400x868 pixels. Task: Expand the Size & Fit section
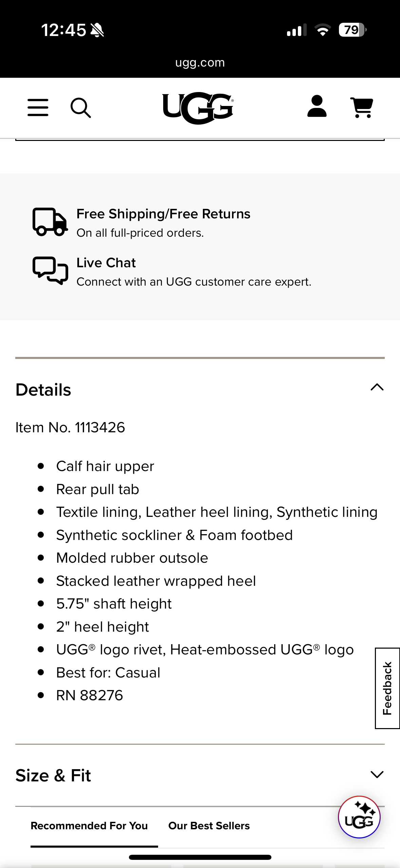(x=377, y=775)
